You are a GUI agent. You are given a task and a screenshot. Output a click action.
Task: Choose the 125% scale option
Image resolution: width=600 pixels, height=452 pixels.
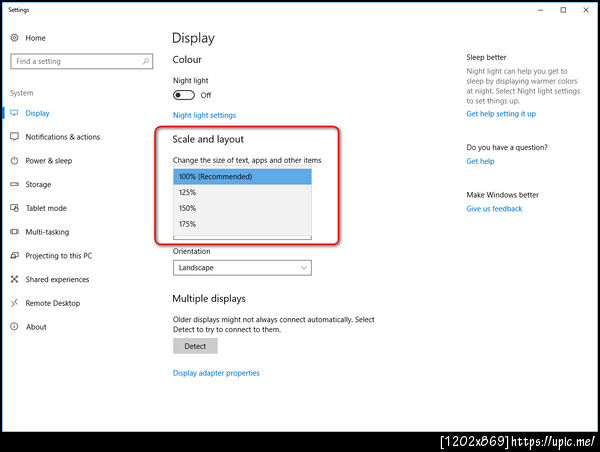coord(242,193)
